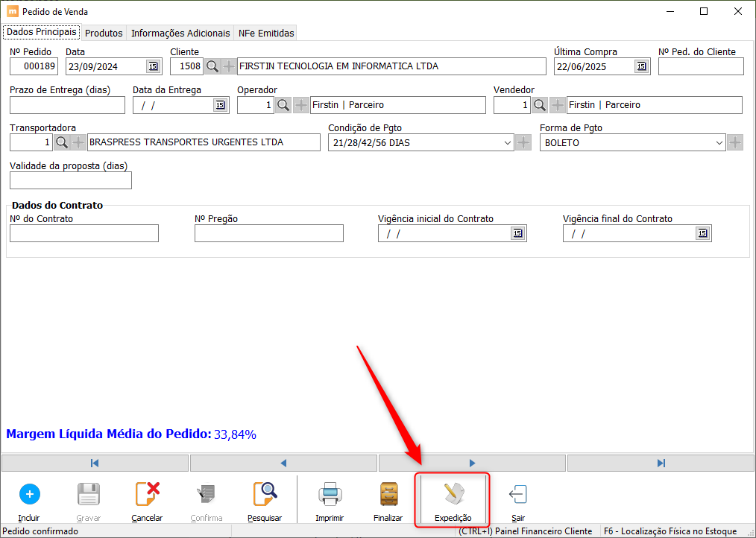Exit using the Sair icon
This screenshot has width=756, height=538.
pos(517,494)
